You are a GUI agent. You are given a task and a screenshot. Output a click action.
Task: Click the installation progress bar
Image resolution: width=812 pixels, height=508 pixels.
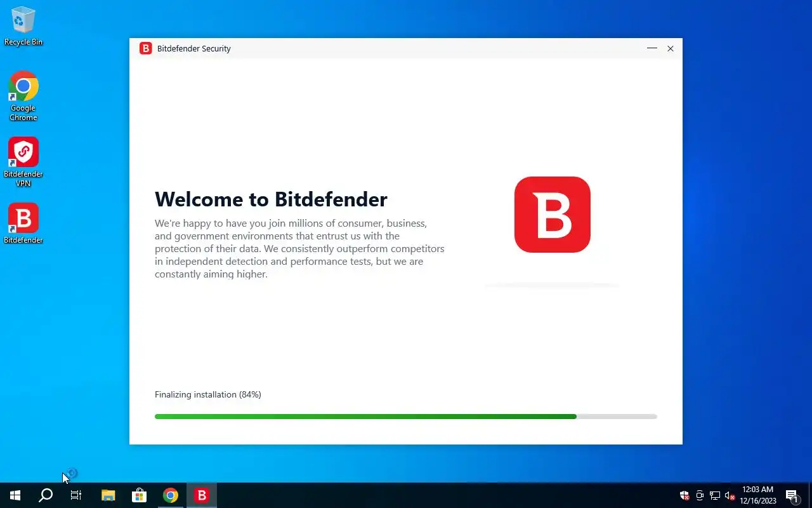tap(406, 417)
